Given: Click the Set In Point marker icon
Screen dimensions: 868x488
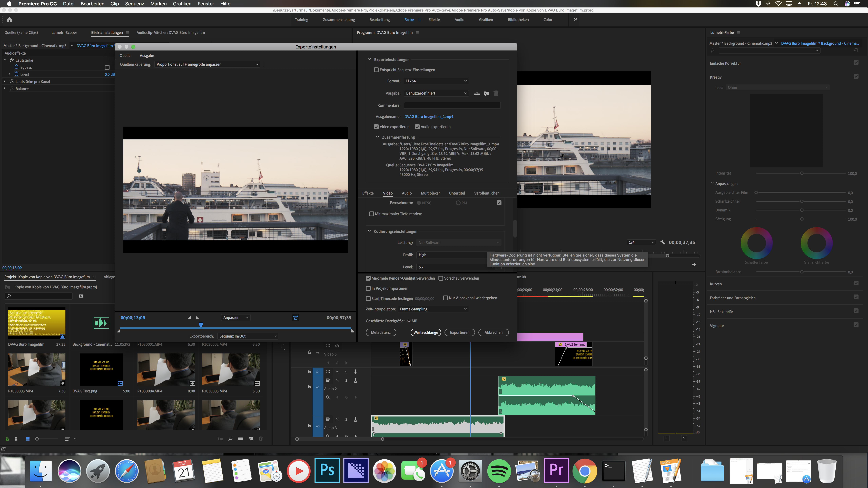Looking at the screenshot, I should click(189, 317).
